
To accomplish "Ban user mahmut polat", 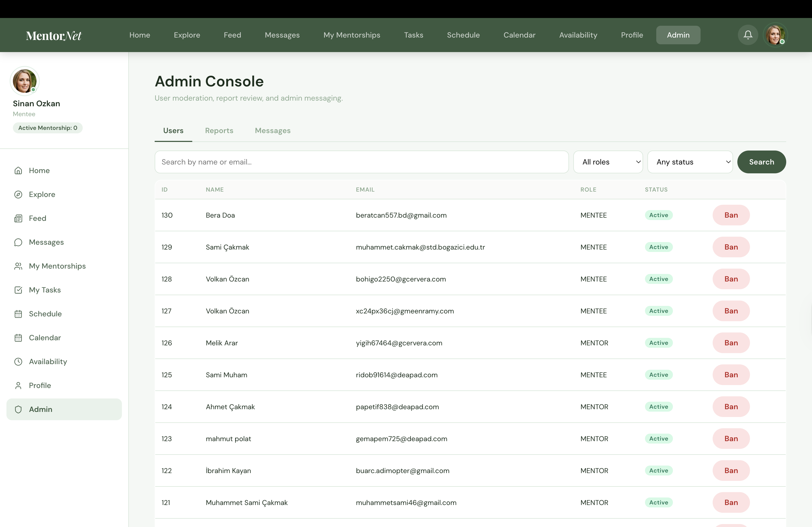I will (x=731, y=439).
